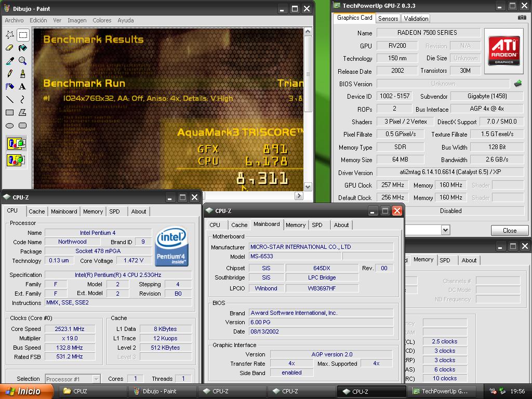The width and height of the screenshot is (532, 399).
Task: Switch to TechPowerUp GPU-Z taskbar button
Action: click(x=442, y=391)
